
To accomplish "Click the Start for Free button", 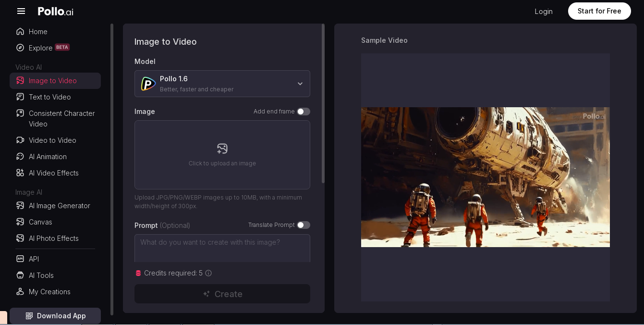I will click(x=599, y=11).
